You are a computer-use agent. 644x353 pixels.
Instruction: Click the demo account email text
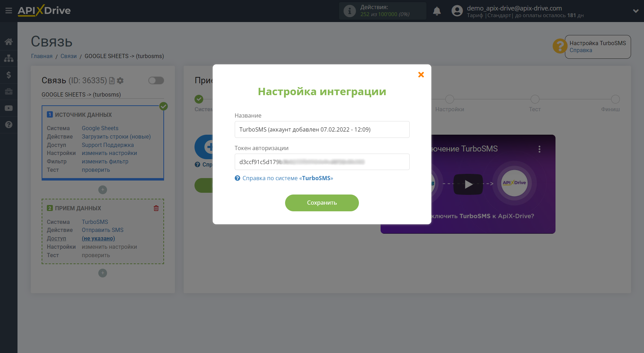(514, 8)
